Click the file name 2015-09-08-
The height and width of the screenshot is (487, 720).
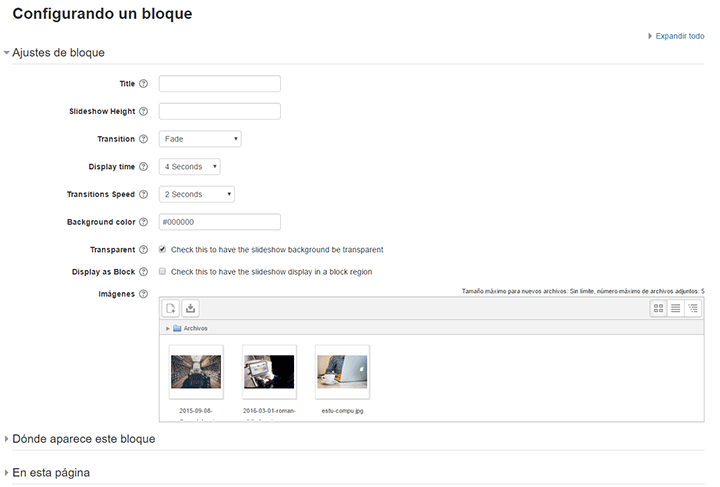pos(196,411)
